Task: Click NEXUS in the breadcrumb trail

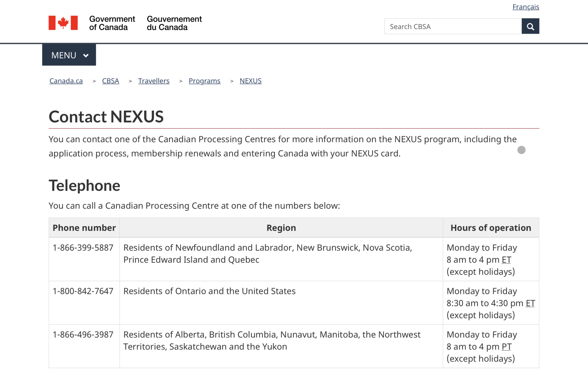Action: [x=250, y=81]
